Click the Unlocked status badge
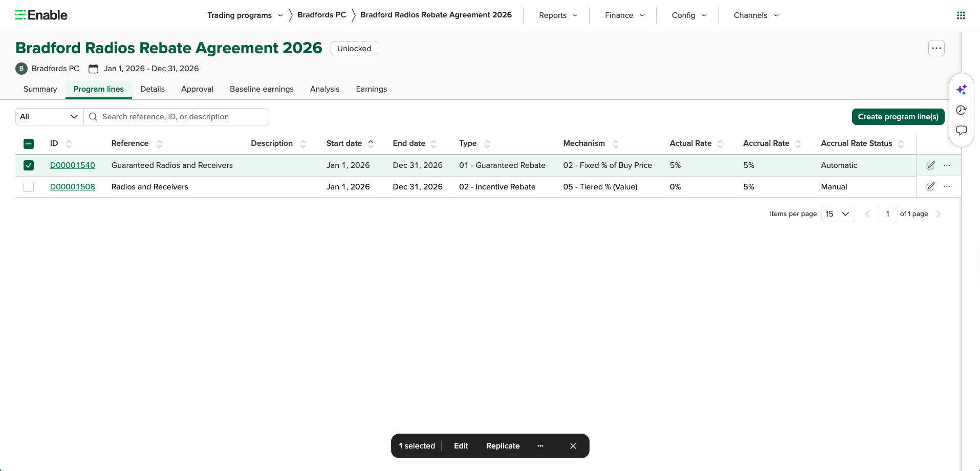 (x=354, y=48)
